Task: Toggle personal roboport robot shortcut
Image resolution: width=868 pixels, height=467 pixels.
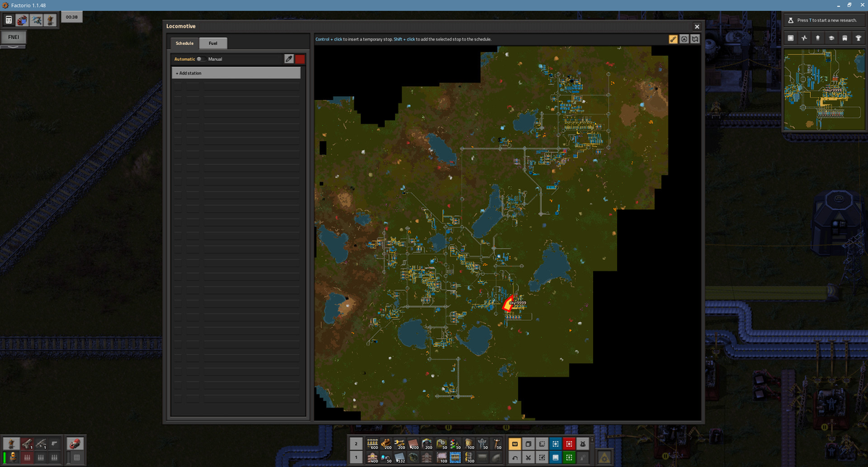Action: click(582, 444)
